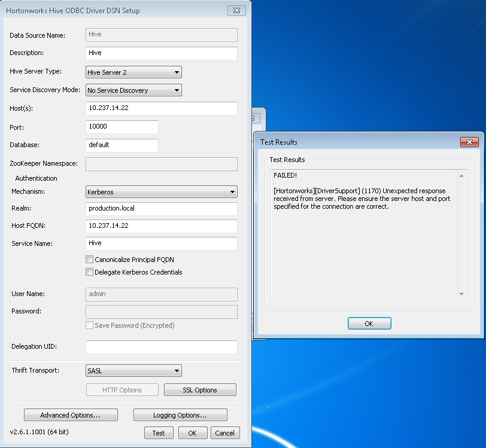Image resolution: width=486 pixels, height=448 pixels.
Task: Click the Host(s) input field
Action: [x=162, y=108]
